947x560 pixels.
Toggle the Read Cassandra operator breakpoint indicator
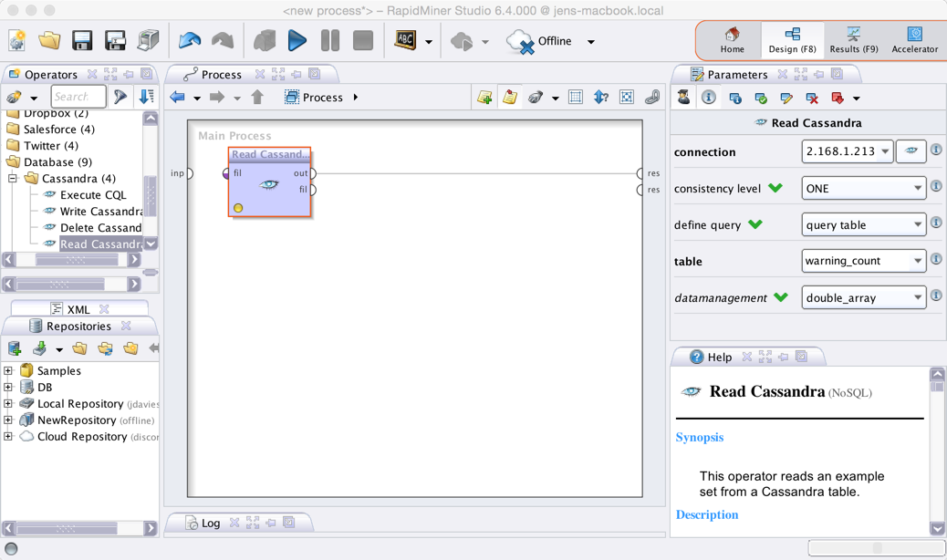pyautogui.click(x=238, y=208)
